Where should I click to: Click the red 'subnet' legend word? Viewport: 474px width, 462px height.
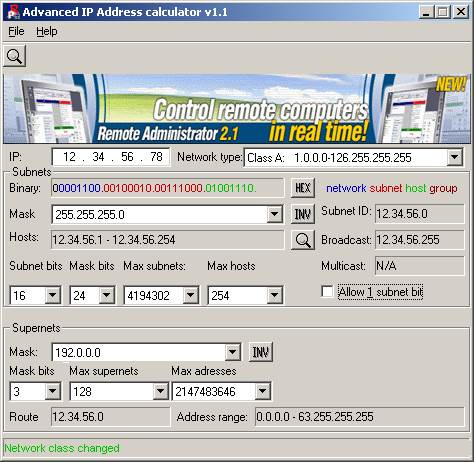pos(386,188)
